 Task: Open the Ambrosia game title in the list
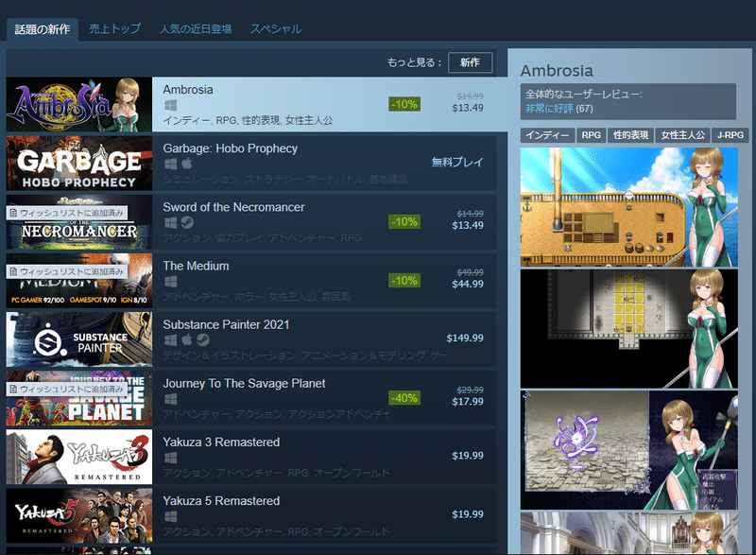[x=188, y=90]
